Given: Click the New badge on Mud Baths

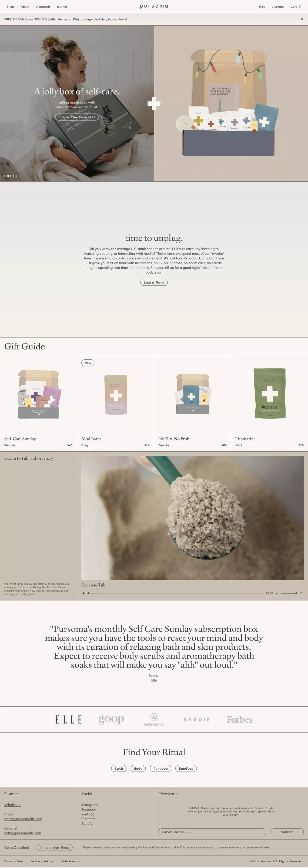Looking at the screenshot, I should click(88, 363).
